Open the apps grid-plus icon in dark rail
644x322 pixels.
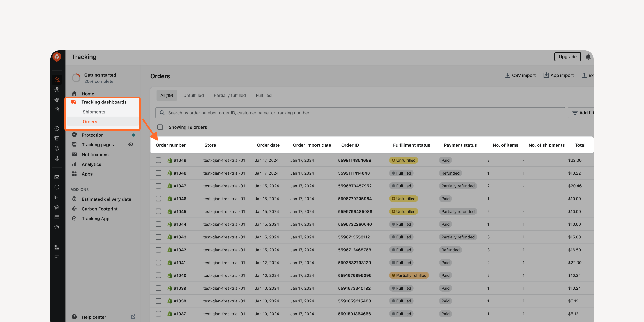[x=57, y=247]
